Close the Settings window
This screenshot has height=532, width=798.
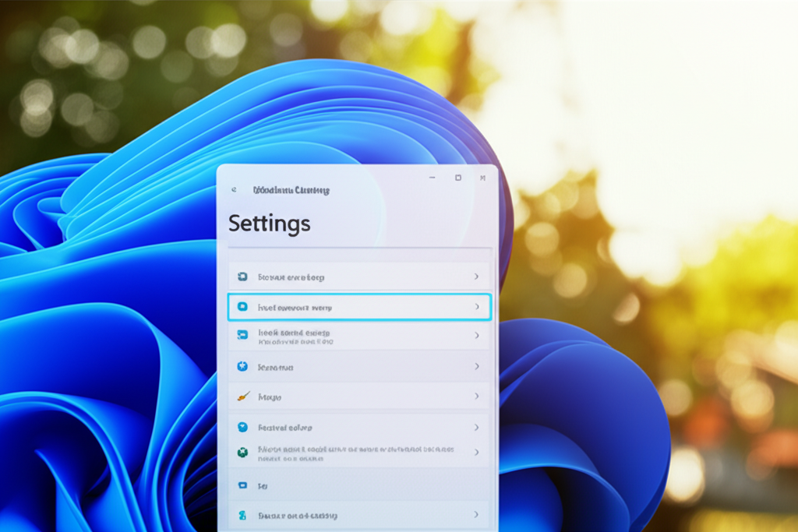click(482, 178)
